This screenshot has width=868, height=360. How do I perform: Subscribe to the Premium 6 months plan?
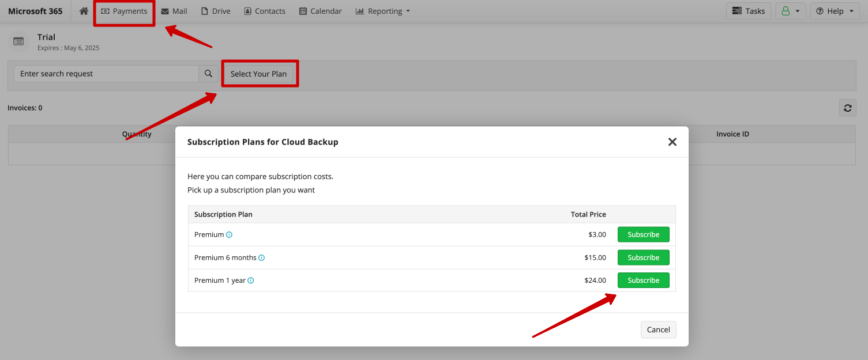(x=643, y=257)
